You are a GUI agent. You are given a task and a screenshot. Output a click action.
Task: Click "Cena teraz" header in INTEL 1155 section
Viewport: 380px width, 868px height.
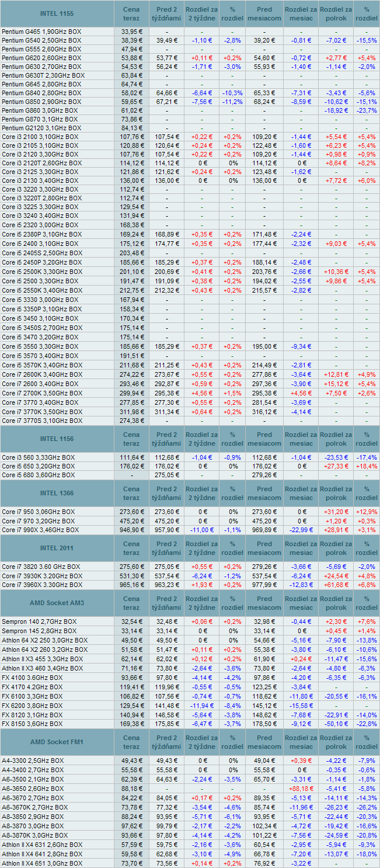[131, 14]
